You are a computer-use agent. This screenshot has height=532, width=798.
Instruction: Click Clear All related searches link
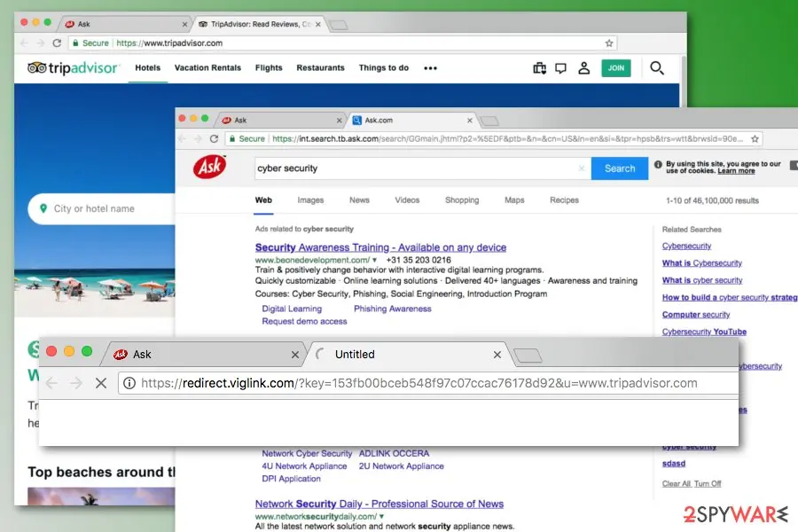coord(676,483)
